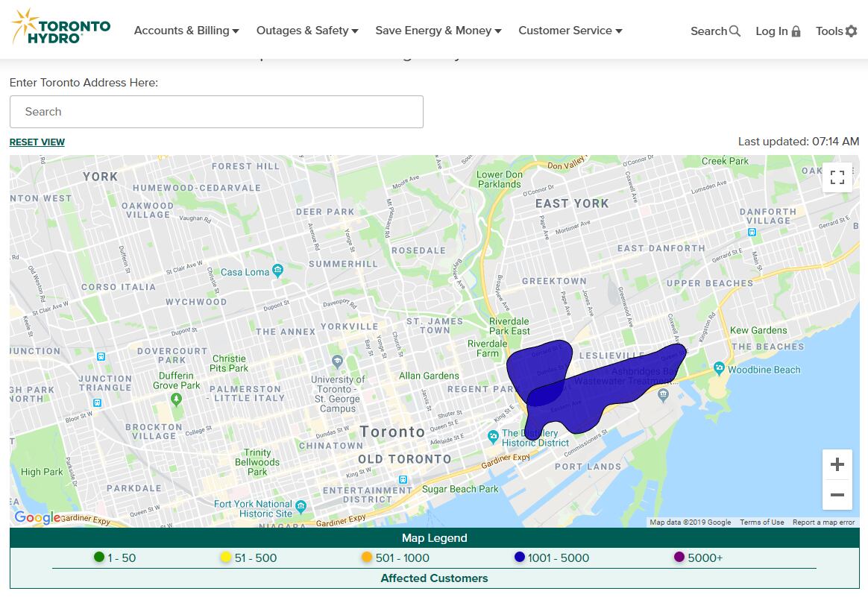Open Customer Service dropdown
Viewport: 868px width, 597px height.
570,31
